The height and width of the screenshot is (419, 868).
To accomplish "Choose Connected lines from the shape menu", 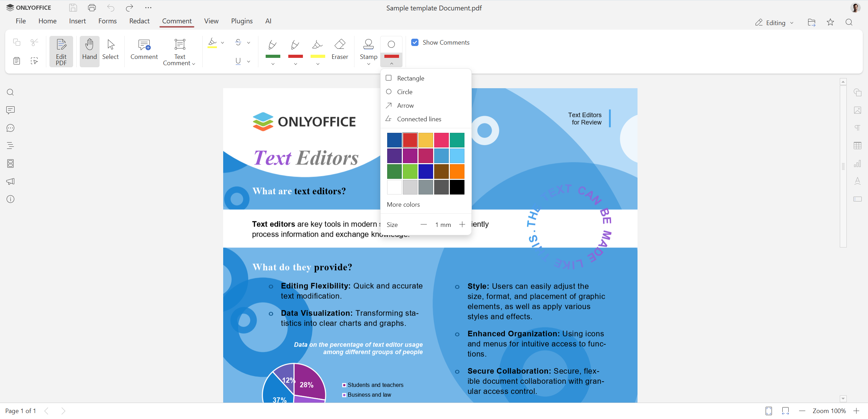I will pyautogui.click(x=419, y=119).
